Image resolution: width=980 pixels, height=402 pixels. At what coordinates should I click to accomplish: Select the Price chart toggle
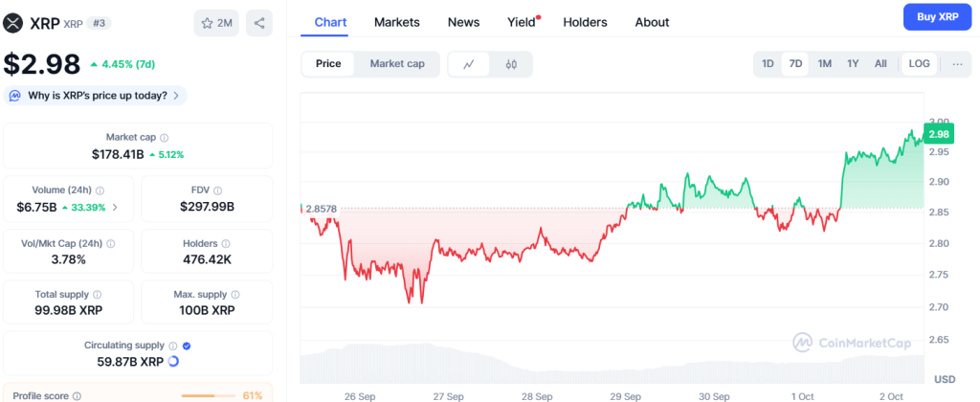click(328, 64)
